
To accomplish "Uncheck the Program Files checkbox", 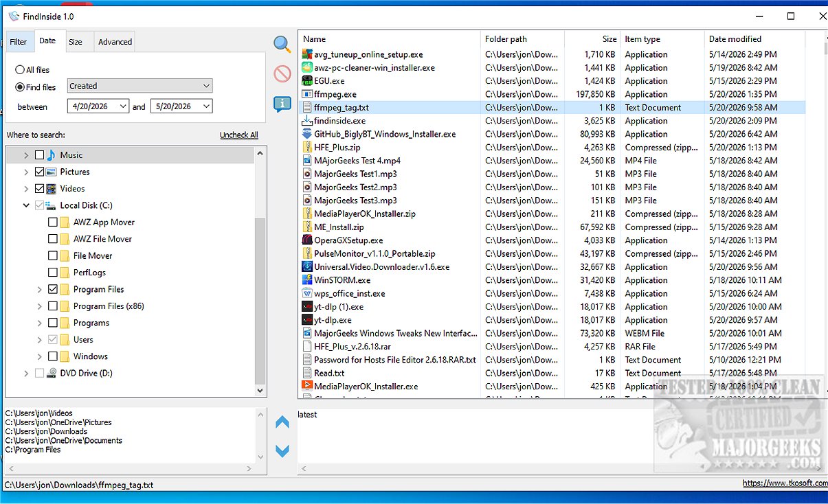I will 53,290.
